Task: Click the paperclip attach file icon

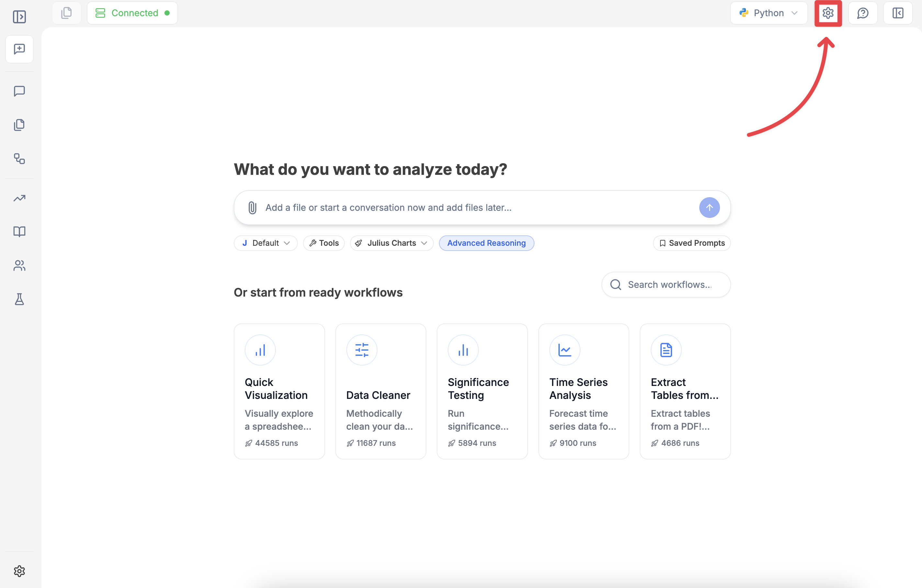Action: [252, 208]
